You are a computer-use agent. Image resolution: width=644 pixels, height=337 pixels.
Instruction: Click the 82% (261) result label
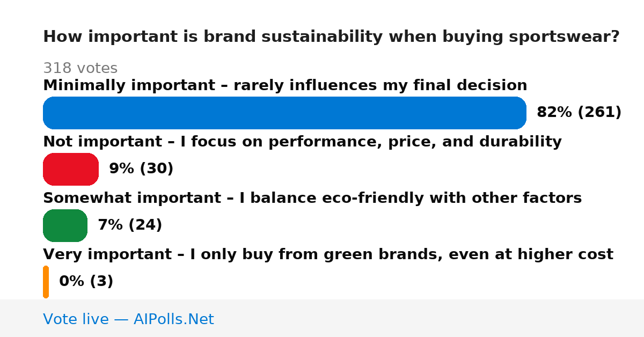[x=579, y=113]
